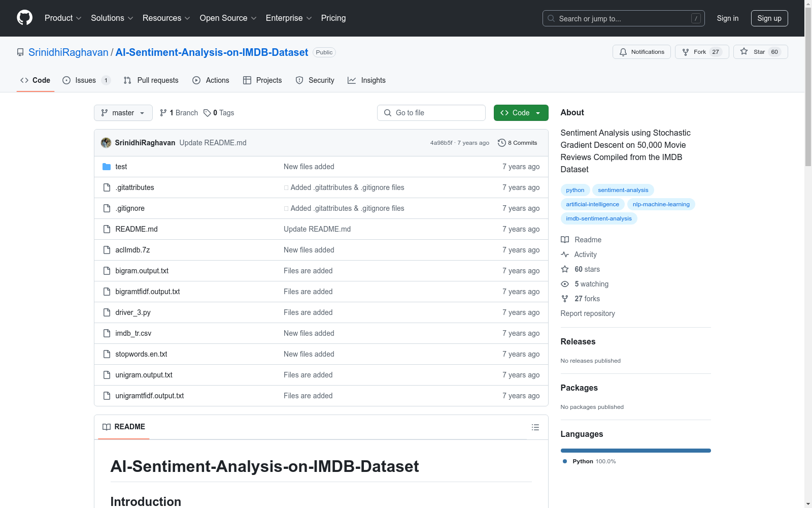Open the green Code dropdown button
The image size is (812, 508).
coord(521,113)
